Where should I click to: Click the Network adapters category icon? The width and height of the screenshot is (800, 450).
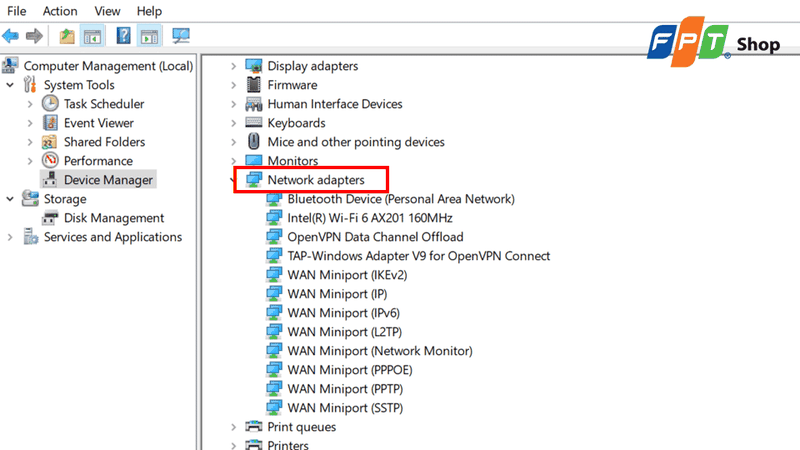(254, 180)
